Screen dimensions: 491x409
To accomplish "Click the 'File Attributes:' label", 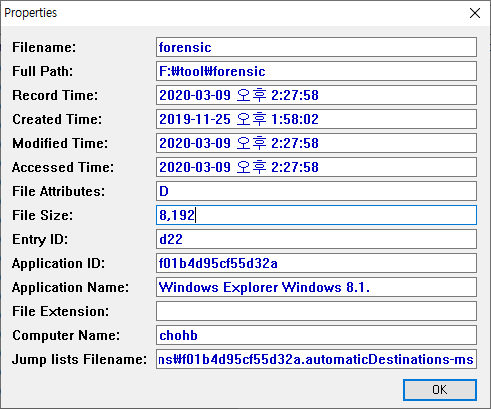I will pos(58,191).
